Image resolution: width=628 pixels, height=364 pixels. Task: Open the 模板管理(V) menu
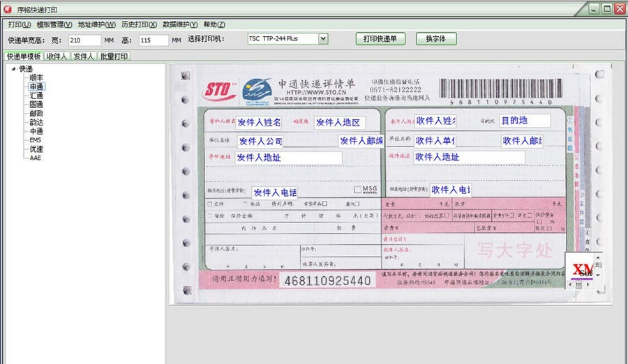click(x=54, y=24)
